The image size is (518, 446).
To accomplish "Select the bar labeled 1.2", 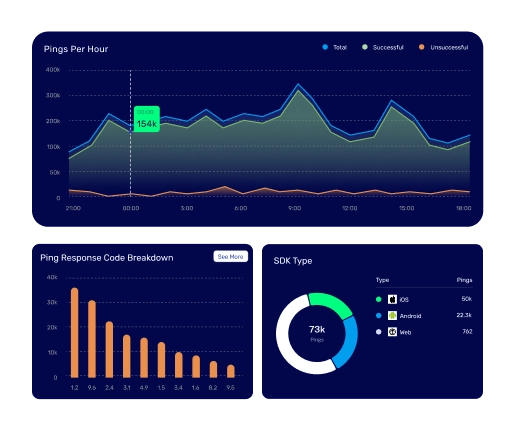I will click(75, 333).
